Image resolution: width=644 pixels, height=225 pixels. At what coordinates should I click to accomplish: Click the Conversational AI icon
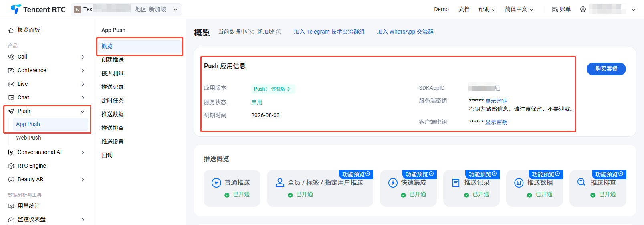(11, 152)
